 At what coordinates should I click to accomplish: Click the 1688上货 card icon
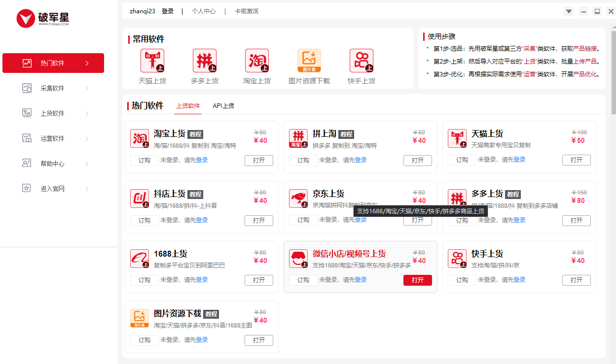[140, 259]
